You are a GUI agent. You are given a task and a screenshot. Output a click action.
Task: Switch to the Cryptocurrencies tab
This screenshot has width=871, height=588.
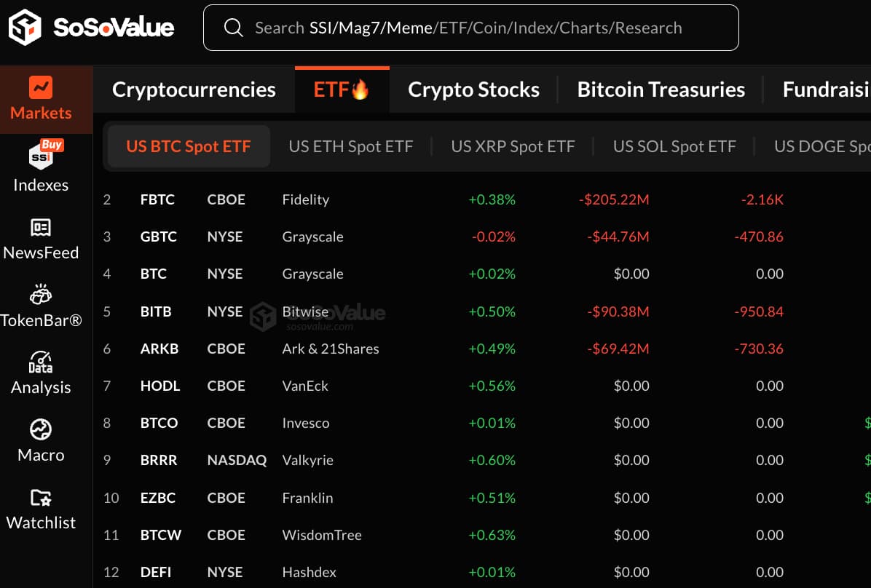193,89
